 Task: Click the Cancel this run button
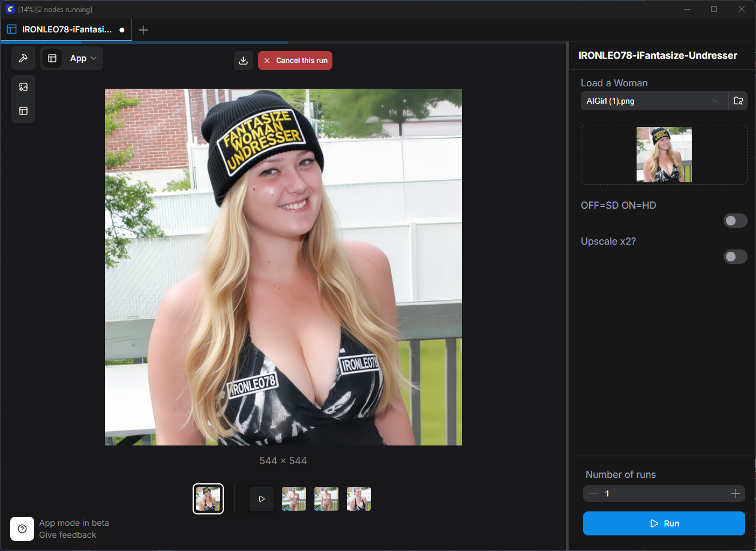click(x=295, y=61)
